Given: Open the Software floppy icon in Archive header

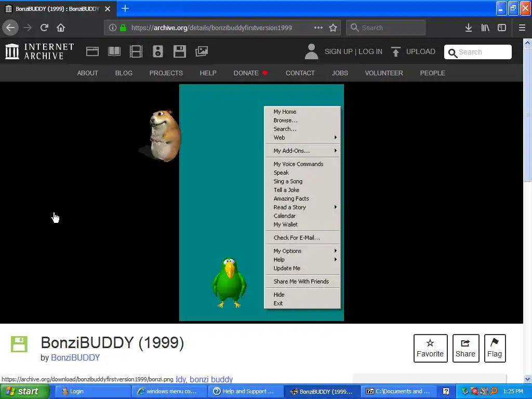Looking at the screenshot, I should 179,51.
